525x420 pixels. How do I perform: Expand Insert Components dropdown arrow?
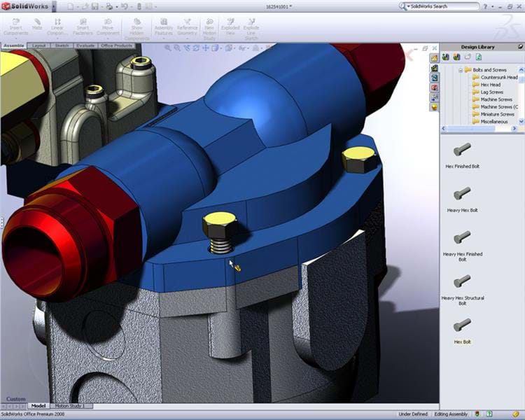point(15,38)
